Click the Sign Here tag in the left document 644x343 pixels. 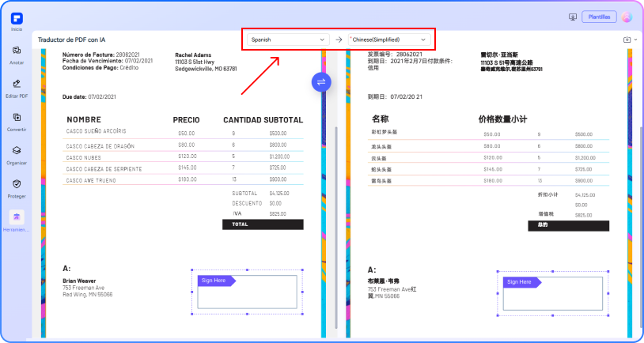tap(217, 281)
